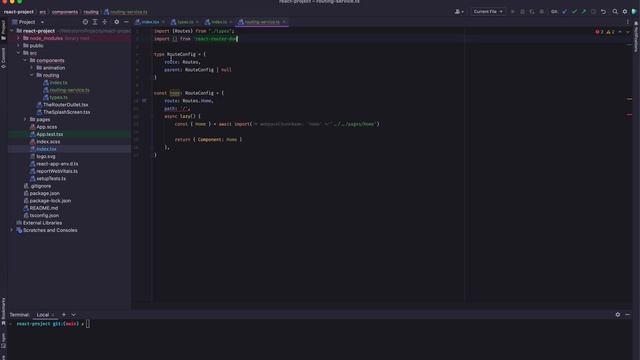Show the errors count indicator in editor

coord(600,32)
